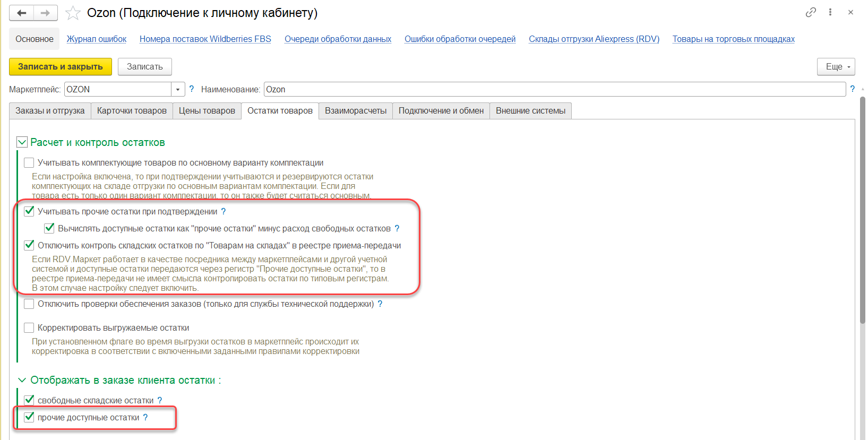Uncheck Учитывать прочие остатки при подтверждении
The width and height of the screenshot is (868, 440).
click(x=29, y=211)
